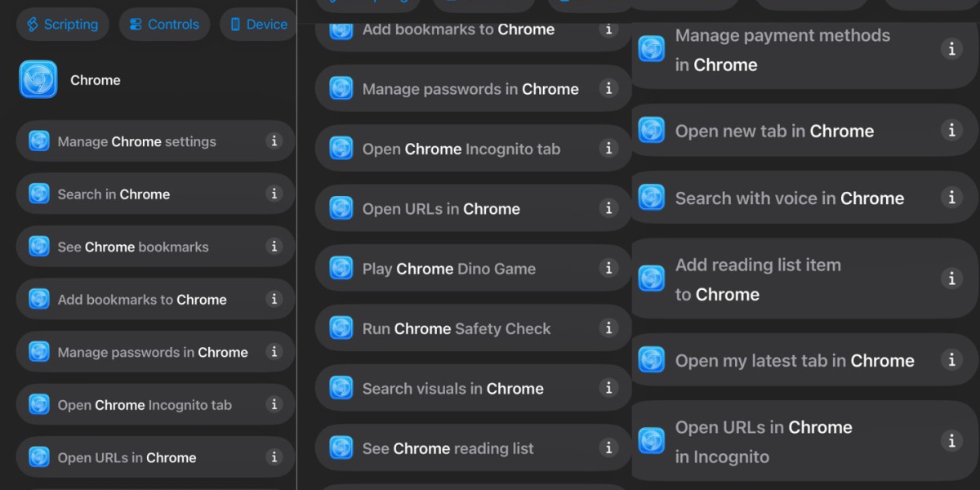Add the Play Chrome Dino Game action
980x490 pixels.
[449, 269]
